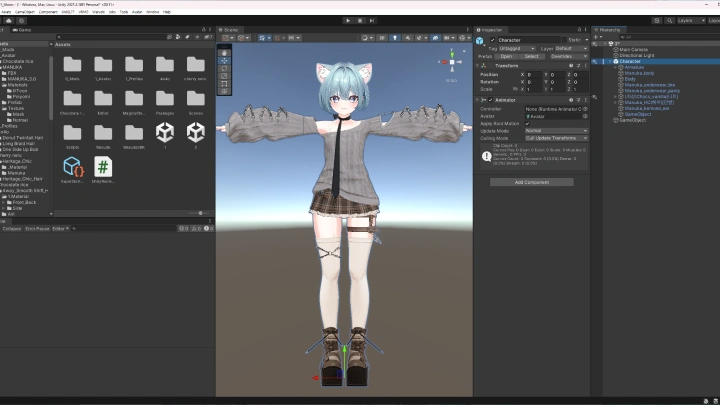Screen dimensions: 720x405
Task: Toggle the Animator component enabled checkbox
Action: click(x=490, y=100)
